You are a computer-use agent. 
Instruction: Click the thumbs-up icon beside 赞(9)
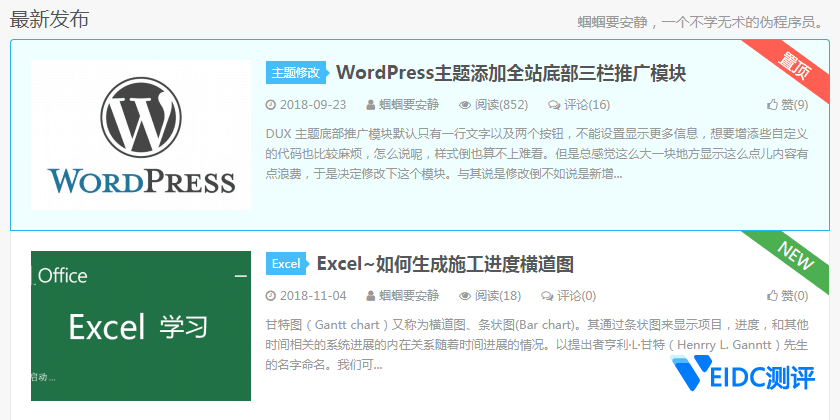[x=772, y=104]
